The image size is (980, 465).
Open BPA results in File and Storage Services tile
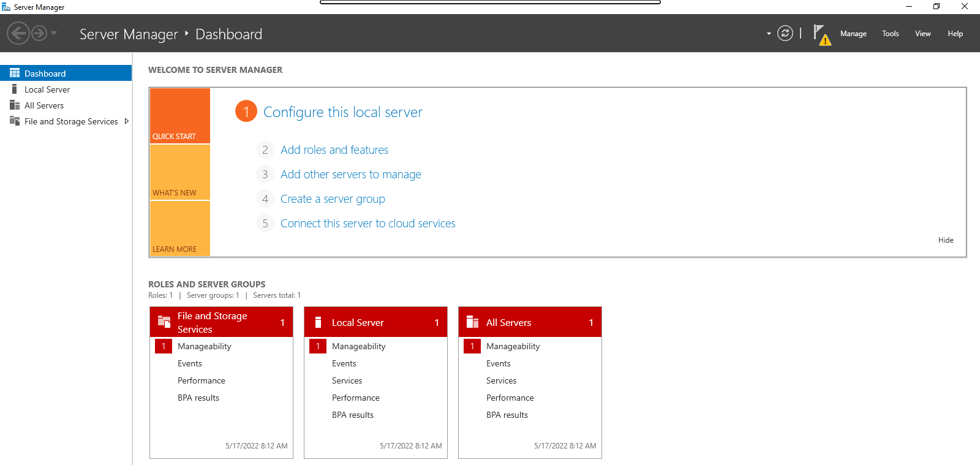[198, 398]
